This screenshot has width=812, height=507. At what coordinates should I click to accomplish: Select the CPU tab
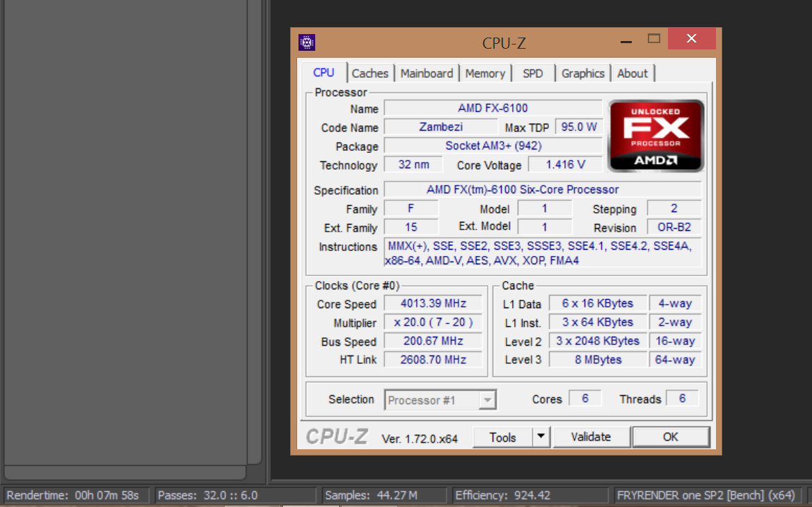324,73
